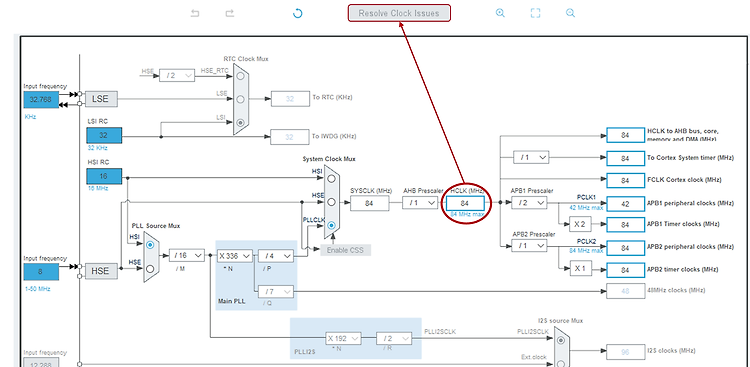The width and height of the screenshot is (750, 367).
Task: Click the To Cortex System timer value box
Action: (625, 158)
